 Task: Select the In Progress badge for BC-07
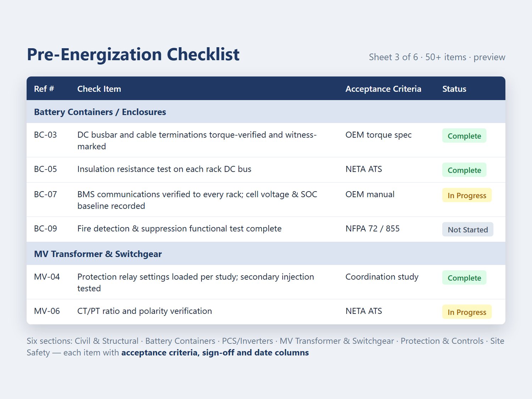pos(467,195)
